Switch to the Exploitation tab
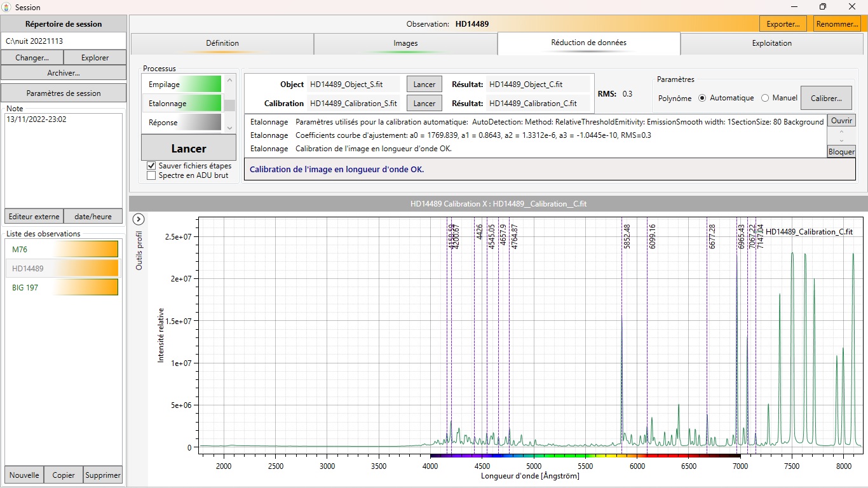The width and height of the screenshot is (868, 488). [x=771, y=43]
